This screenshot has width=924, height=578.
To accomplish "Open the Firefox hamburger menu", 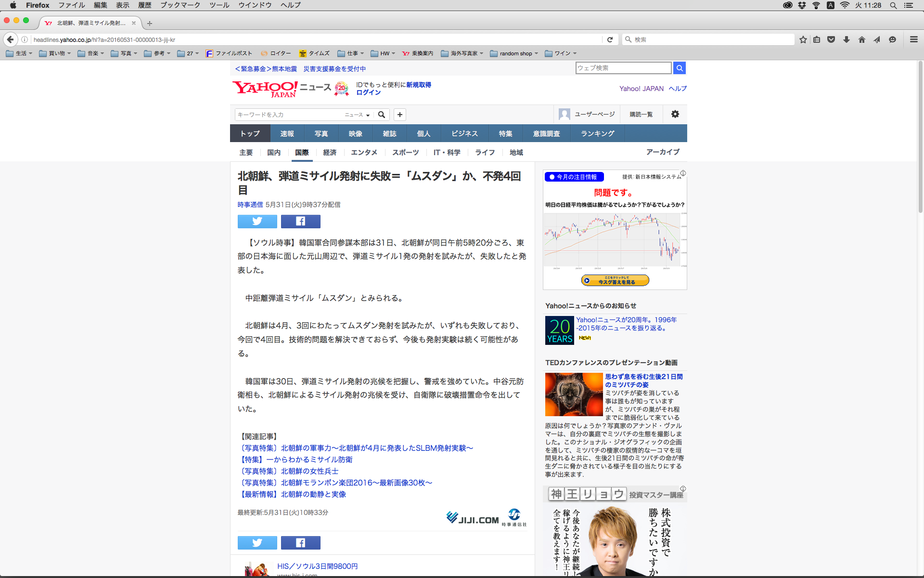I will (913, 39).
